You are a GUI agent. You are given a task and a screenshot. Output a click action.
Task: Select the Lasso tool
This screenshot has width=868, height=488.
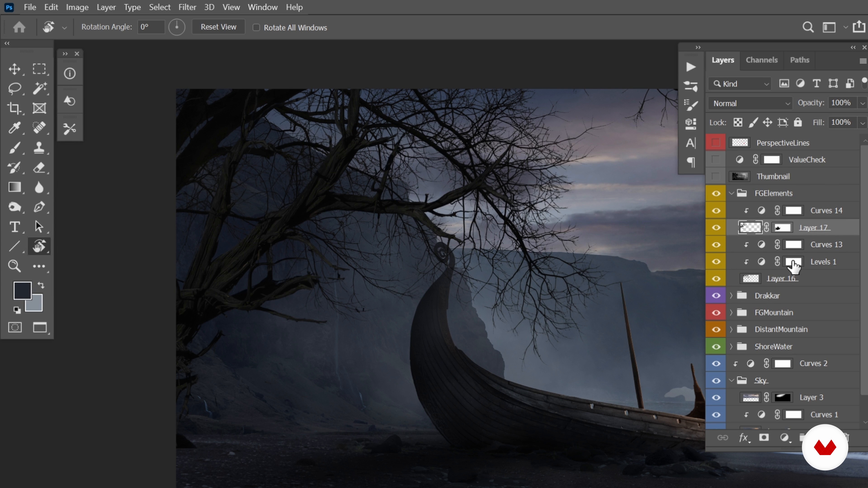tap(14, 89)
